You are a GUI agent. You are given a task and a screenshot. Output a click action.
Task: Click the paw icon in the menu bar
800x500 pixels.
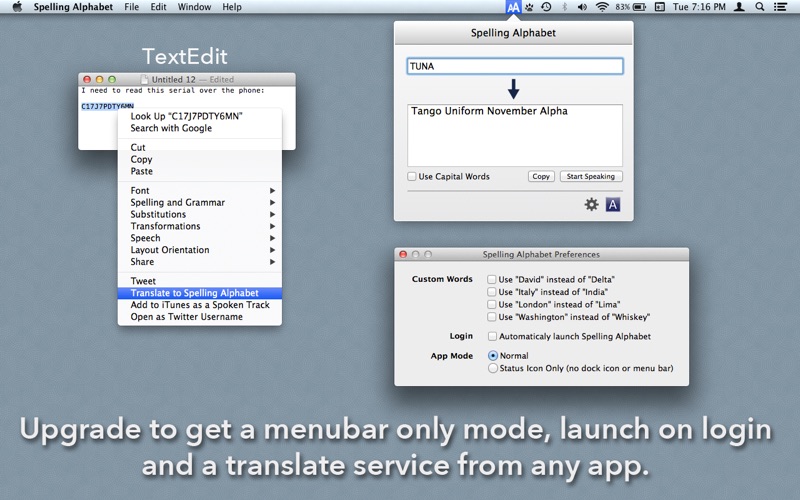pos(530,7)
